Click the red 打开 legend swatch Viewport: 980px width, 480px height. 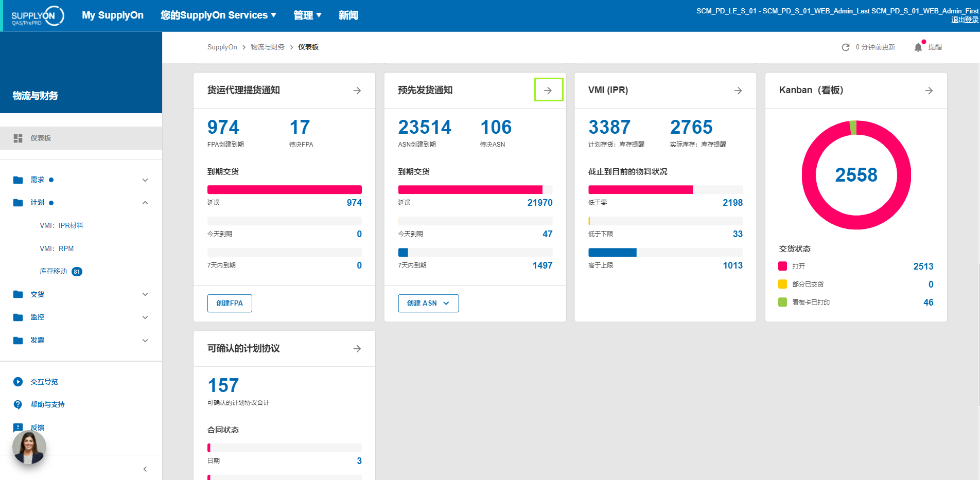(x=783, y=266)
